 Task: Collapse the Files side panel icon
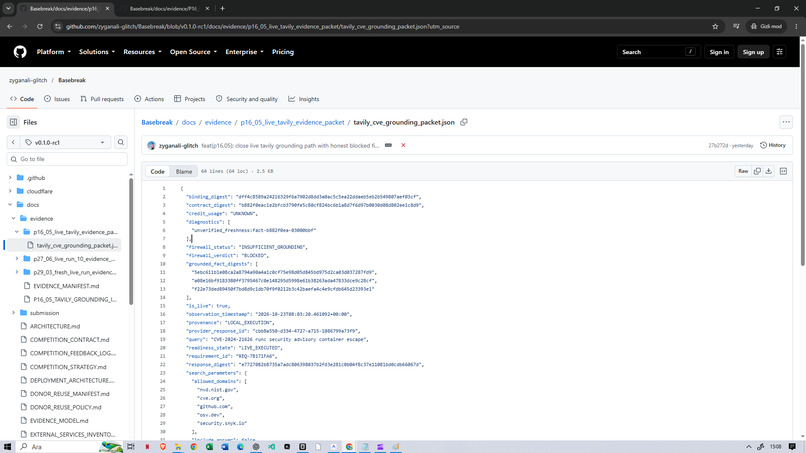click(13, 122)
